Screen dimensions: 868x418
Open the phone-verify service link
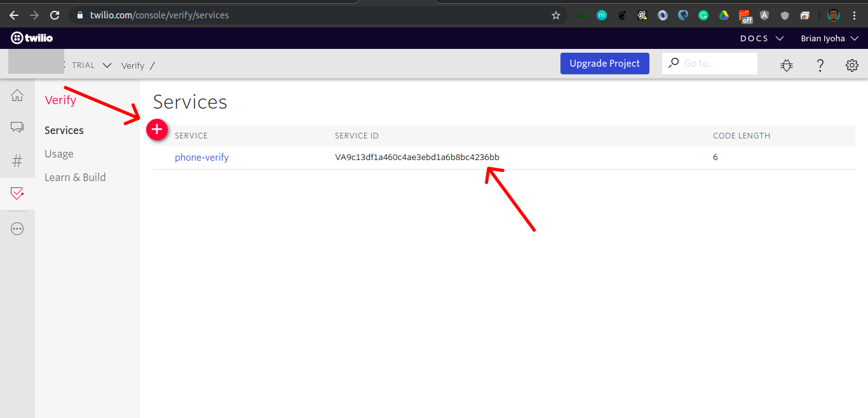click(x=201, y=158)
